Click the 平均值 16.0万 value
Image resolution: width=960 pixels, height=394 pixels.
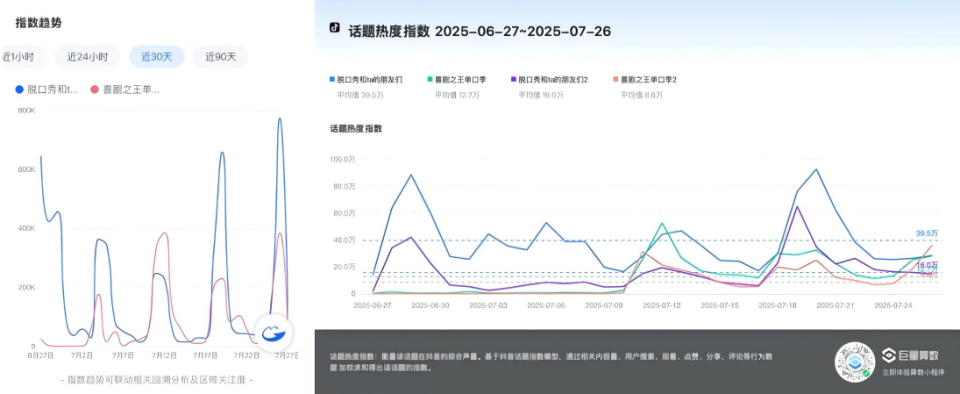click(541, 95)
